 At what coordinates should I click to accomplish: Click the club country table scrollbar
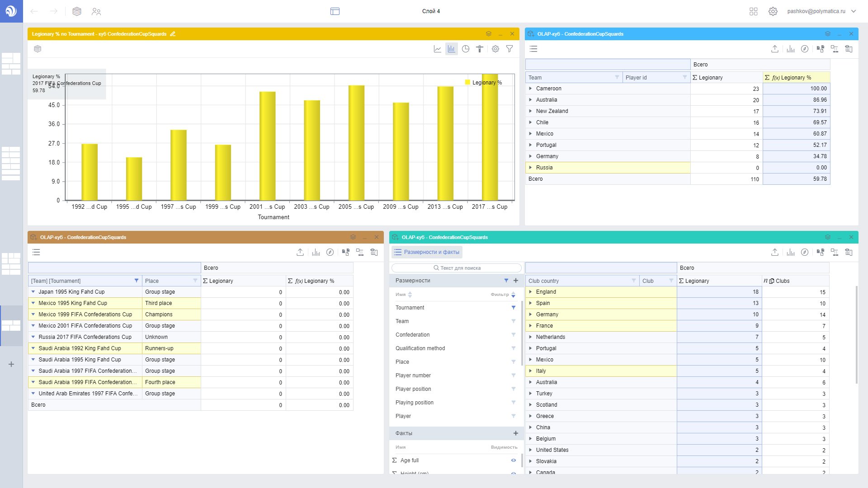[x=856, y=334]
